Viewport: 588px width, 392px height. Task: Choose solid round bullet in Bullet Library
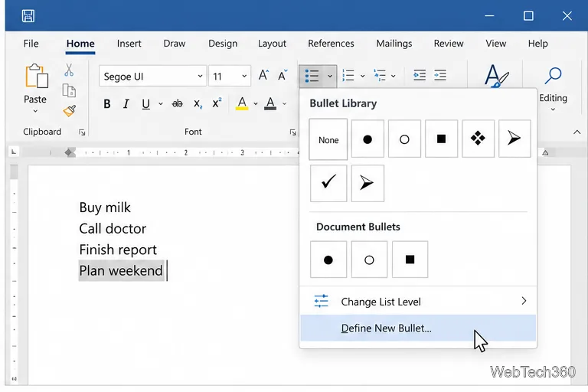[367, 139]
